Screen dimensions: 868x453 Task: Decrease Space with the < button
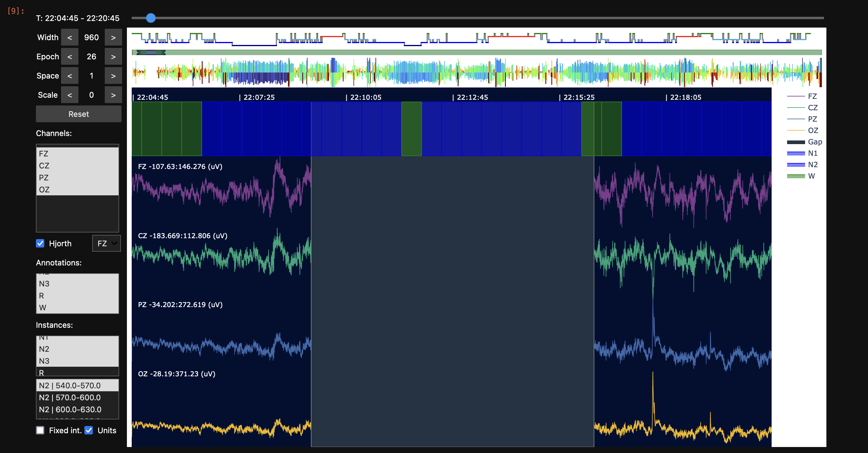70,76
